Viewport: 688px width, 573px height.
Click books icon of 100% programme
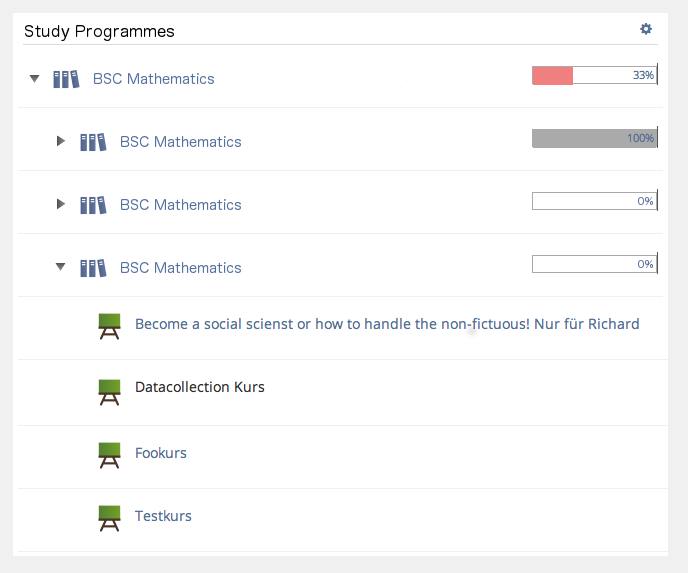[x=93, y=142]
